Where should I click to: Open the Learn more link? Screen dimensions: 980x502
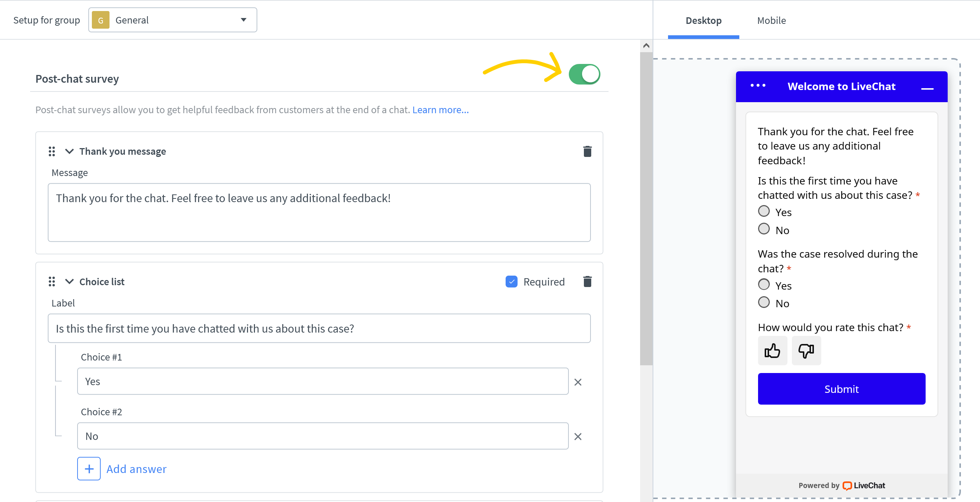(x=440, y=110)
